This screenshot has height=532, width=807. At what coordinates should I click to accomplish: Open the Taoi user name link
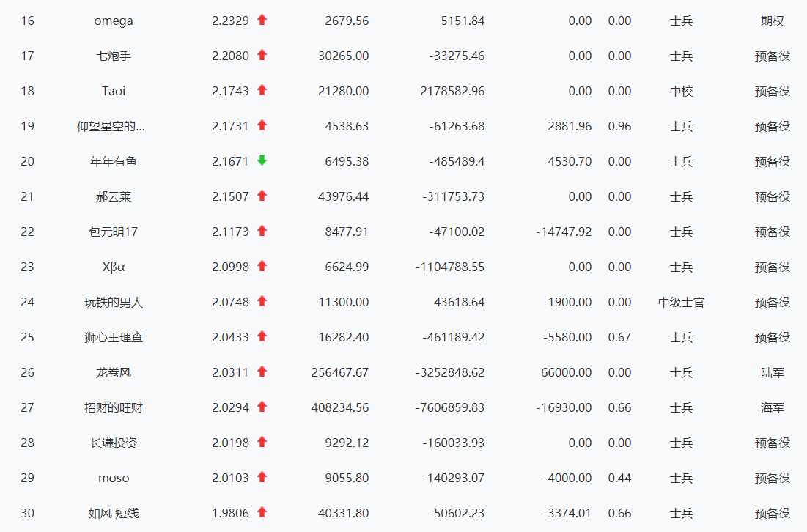(x=113, y=91)
